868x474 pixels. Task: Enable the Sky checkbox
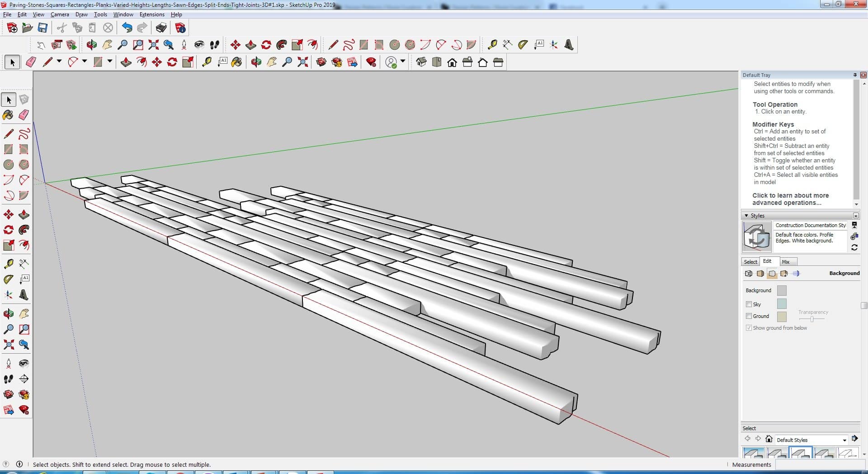click(749, 304)
